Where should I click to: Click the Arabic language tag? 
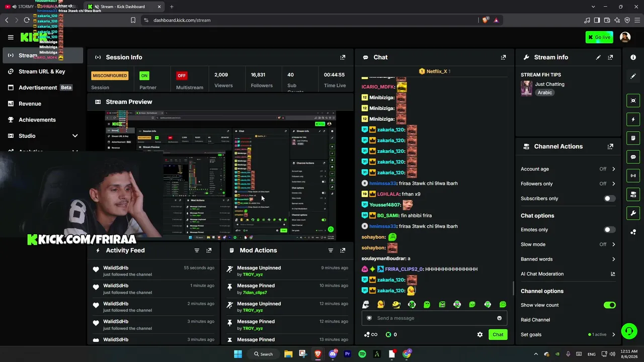[x=545, y=93]
